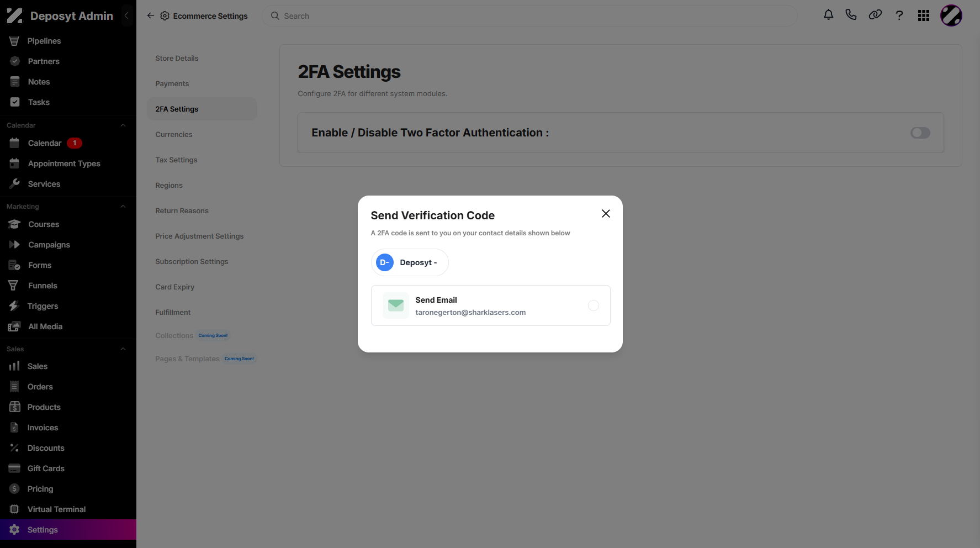The height and width of the screenshot is (548, 980).
Task: Click the Forms sidebar icon
Action: coord(15,265)
